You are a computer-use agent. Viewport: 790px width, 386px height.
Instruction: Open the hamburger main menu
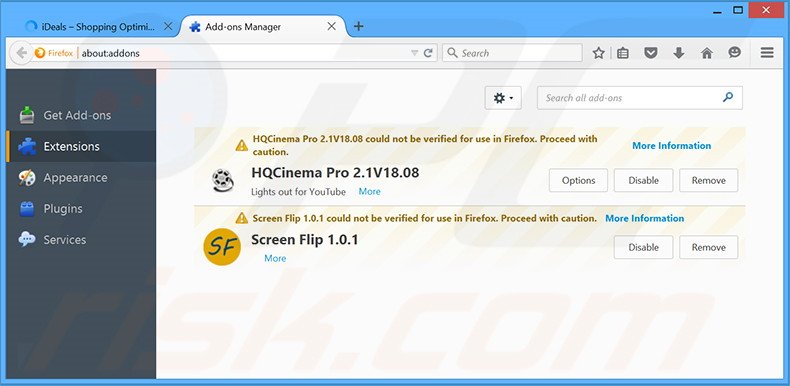(767, 53)
